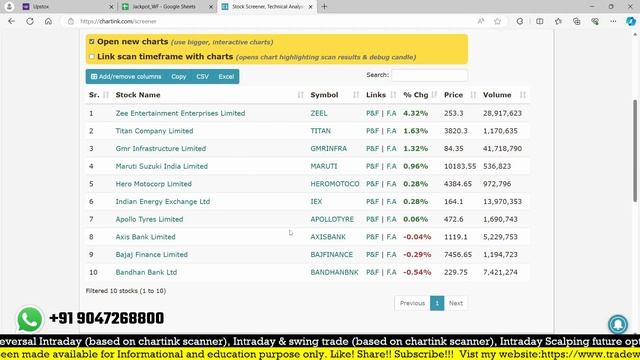Open the Read aloud icon in address bar

[481, 21]
